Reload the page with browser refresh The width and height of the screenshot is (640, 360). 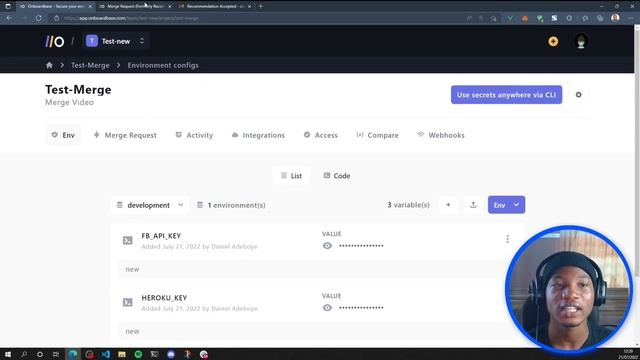pos(38,18)
